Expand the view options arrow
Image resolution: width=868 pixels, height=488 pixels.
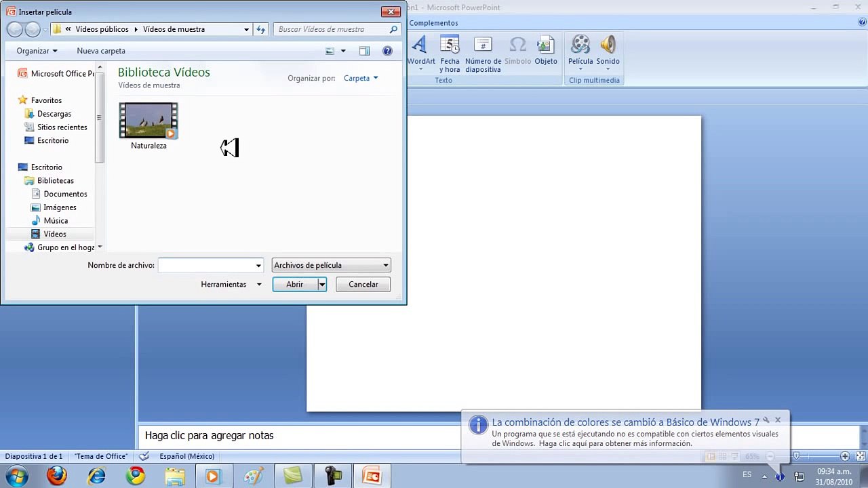coord(343,51)
